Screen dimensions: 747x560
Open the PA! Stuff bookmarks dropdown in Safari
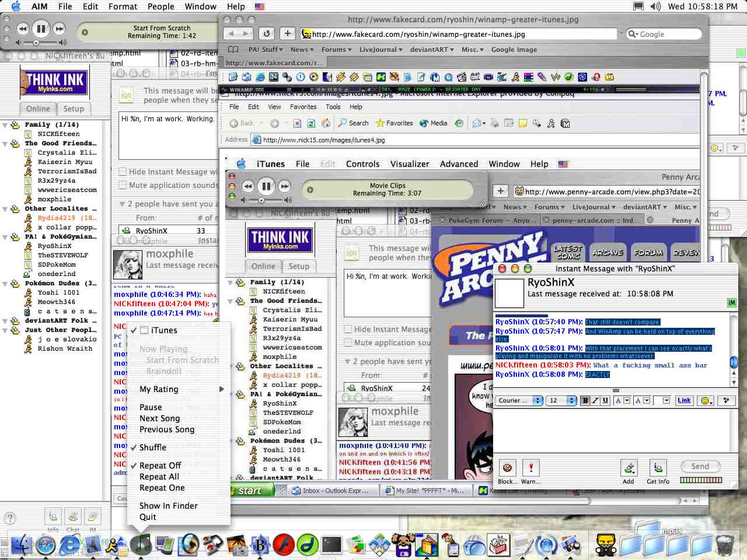tap(266, 50)
